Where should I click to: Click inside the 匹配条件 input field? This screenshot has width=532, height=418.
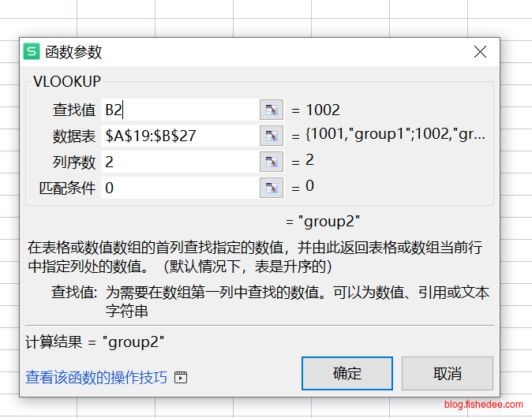point(179,188)
